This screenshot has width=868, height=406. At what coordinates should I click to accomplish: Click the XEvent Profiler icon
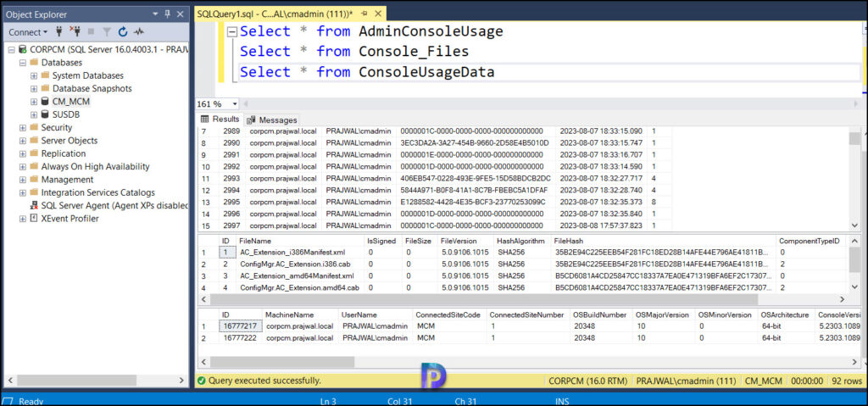(34, 218)
